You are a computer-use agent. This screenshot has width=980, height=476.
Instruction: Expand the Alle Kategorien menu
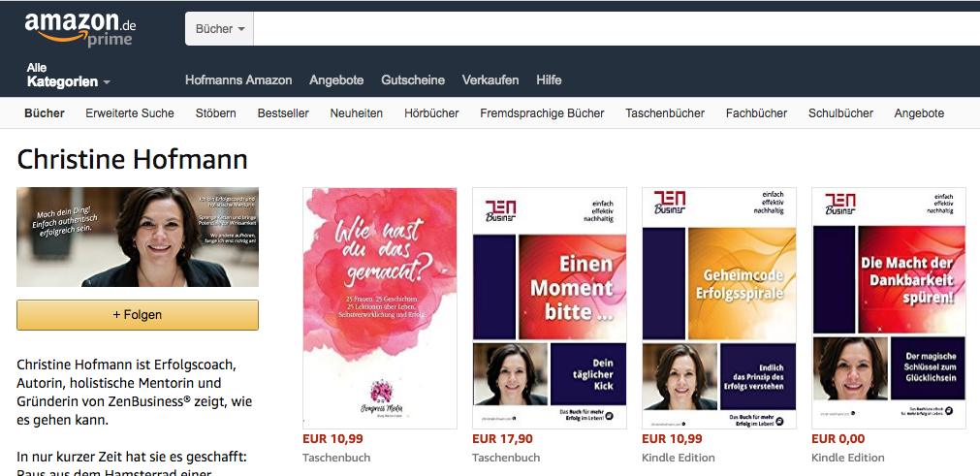point(69,75)
